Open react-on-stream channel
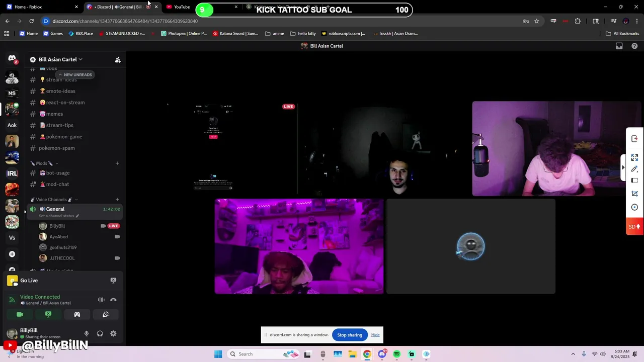The image size is (644, 362). coord(74,103)
